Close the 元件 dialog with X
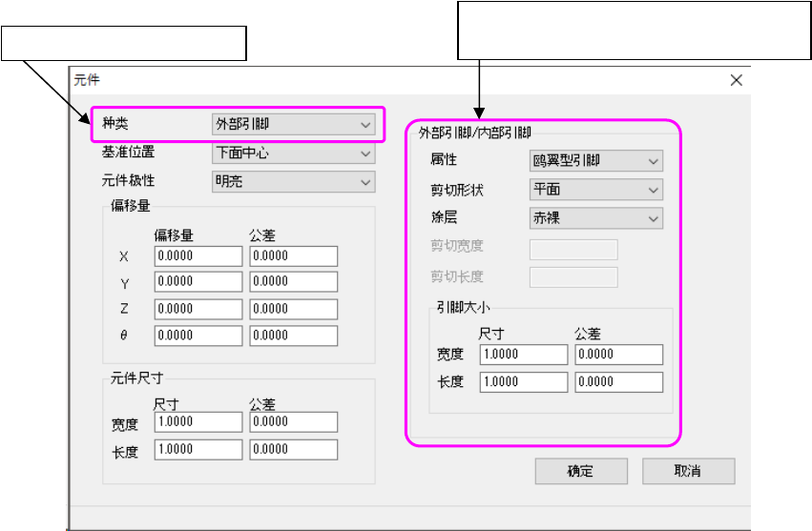Viewport: 812px width, 531px height. (737, 80)
